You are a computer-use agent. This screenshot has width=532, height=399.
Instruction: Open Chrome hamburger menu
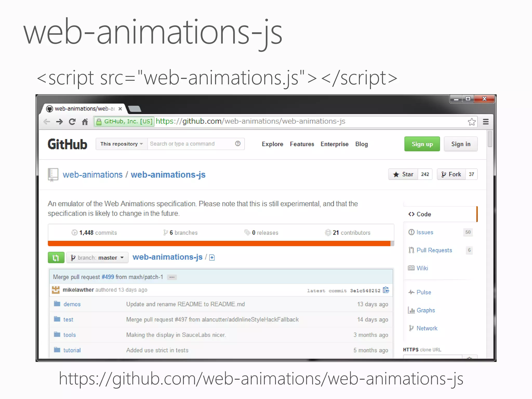pyautogui.click(x=486, y=122)
